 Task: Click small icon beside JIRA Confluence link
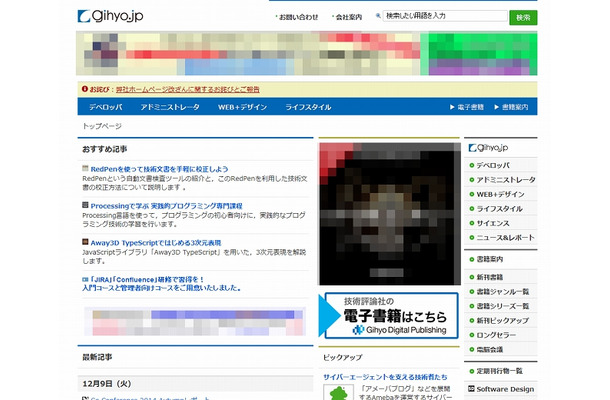[85, 279]
